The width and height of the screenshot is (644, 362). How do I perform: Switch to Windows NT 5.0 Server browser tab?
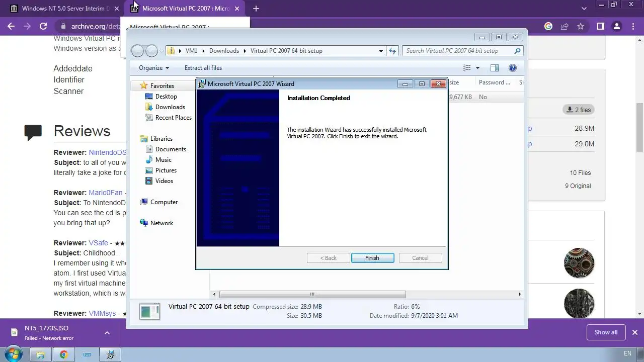[64, 9]
